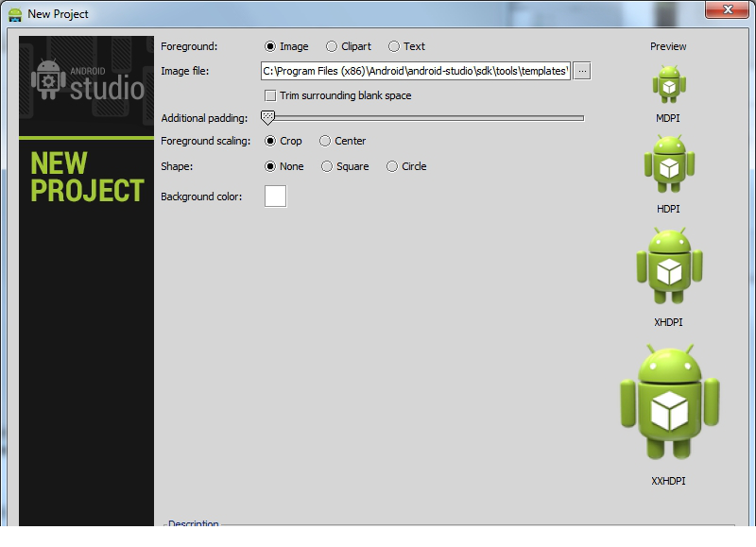
Task: Click the Background color label
Action: [201, 197]
